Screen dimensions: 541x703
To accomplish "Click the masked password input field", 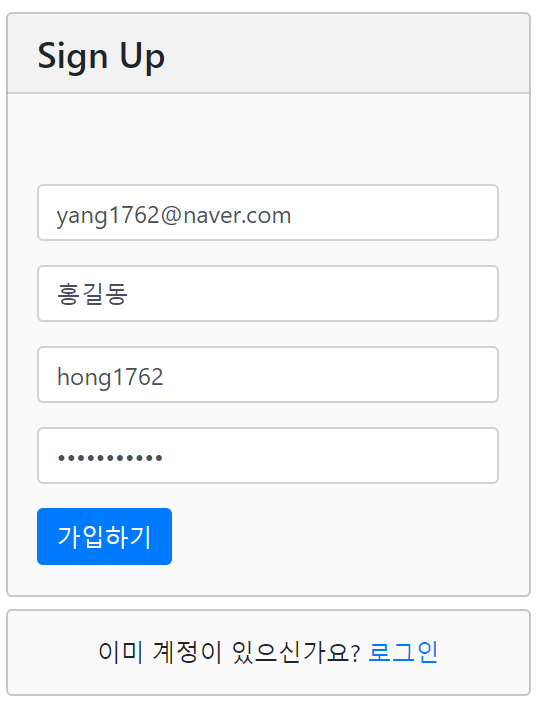I will (268, 456).
